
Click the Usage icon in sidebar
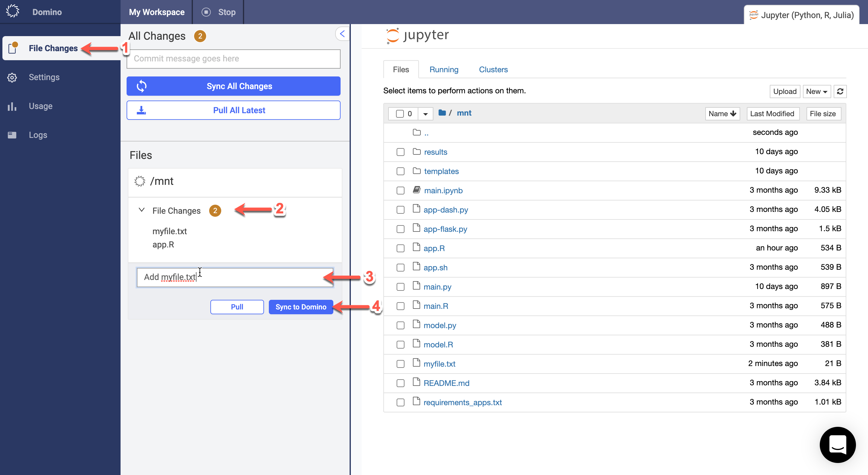[12, 106]
